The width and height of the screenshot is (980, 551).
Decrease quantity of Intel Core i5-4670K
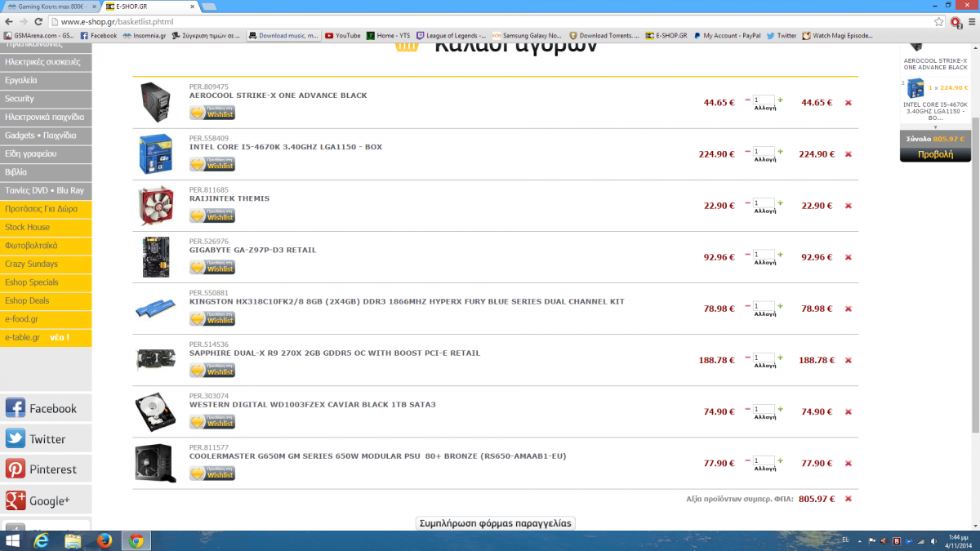[748, 152]
